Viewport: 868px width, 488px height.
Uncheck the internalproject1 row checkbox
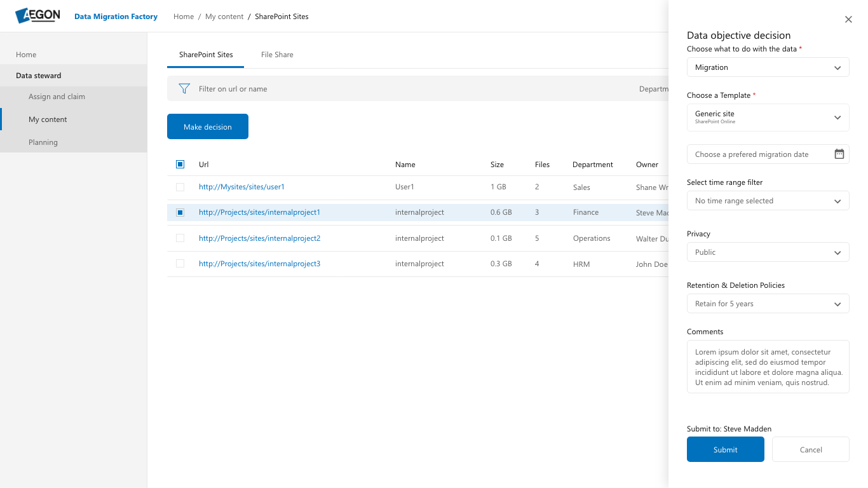coord(180,212)
